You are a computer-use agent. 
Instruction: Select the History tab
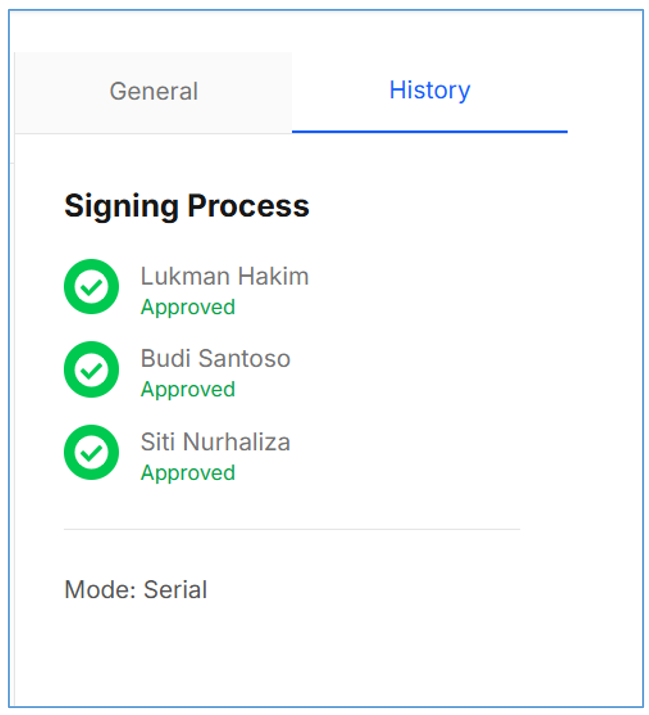coord(429,90)
